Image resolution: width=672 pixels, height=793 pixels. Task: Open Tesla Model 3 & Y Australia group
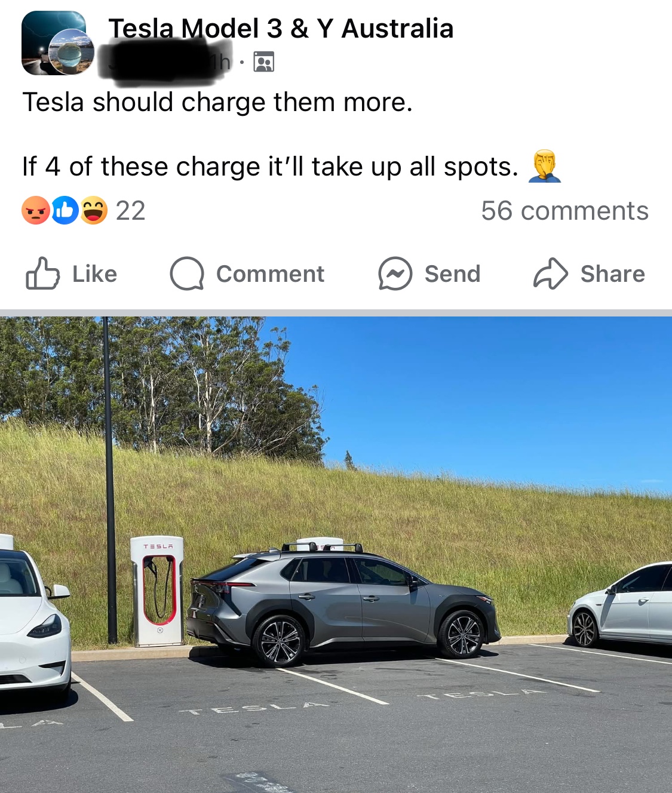point(281,28)
